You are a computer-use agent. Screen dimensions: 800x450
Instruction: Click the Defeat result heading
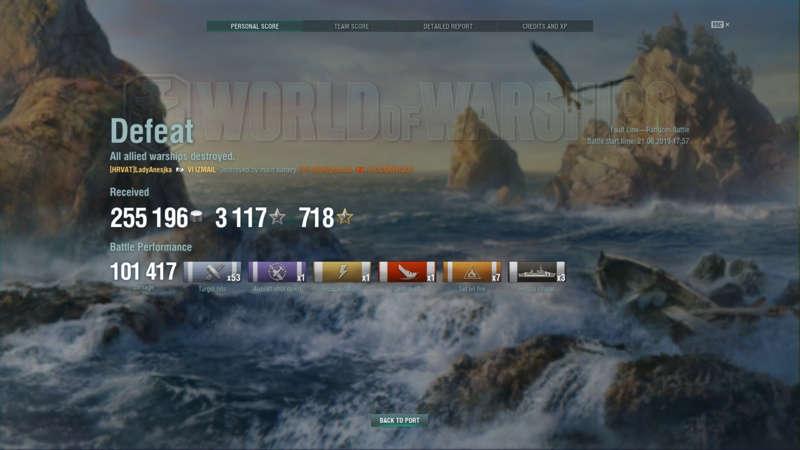coord(151,132)
